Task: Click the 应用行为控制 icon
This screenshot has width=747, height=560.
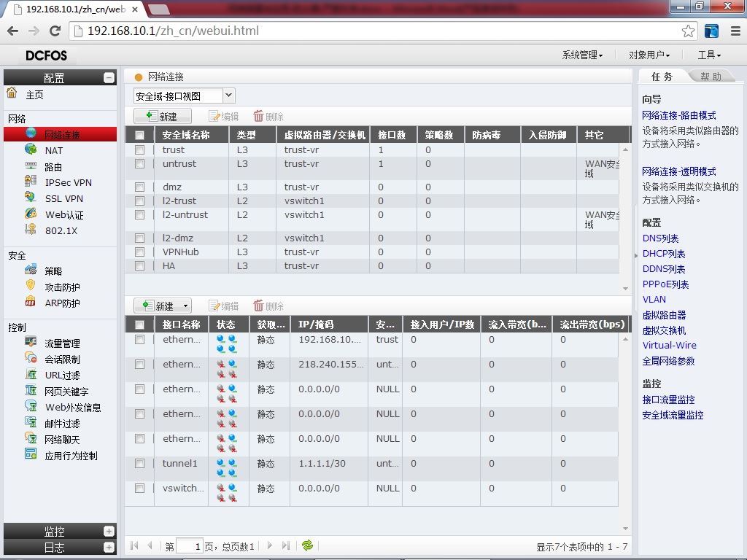Action: 31,454
